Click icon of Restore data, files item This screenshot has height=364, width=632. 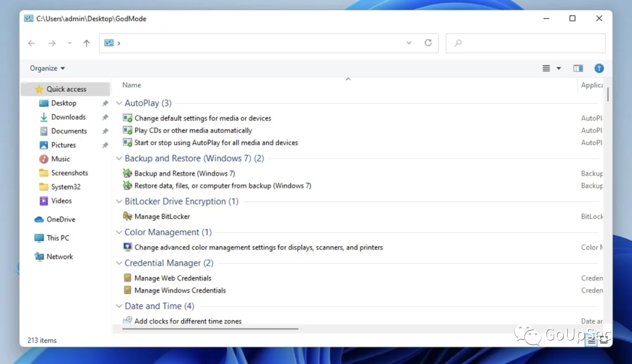(x=128, y=185)
